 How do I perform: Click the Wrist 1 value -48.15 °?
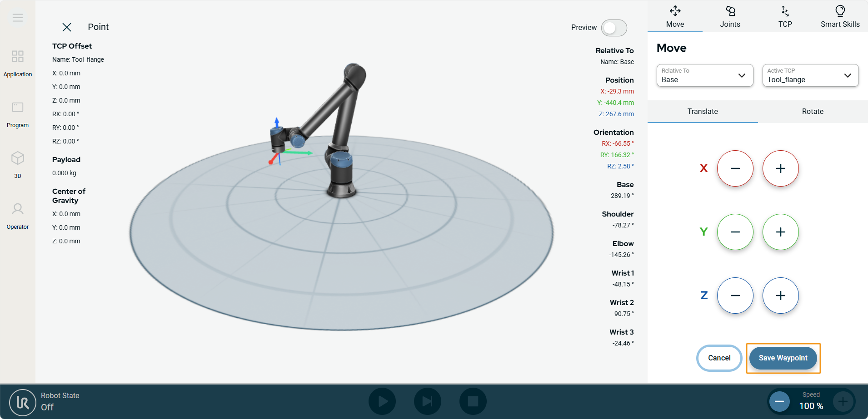click(623, 284)
